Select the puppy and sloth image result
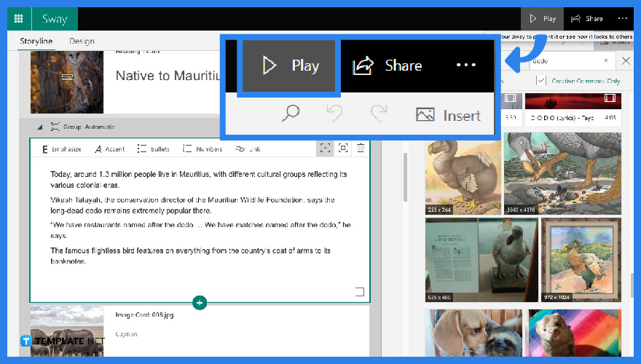The height and width of the screenshot is (364, 641). [x=473, y=333]
